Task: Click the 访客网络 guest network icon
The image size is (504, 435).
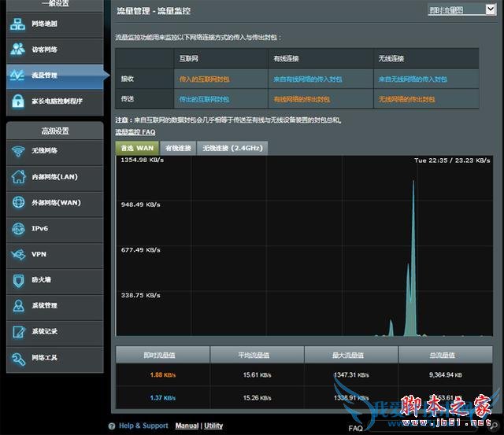Action: tap(18, 50)
